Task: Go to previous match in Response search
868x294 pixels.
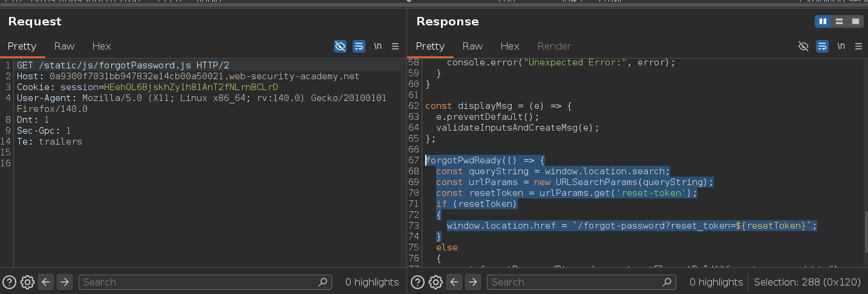Action: click(455, 282)
